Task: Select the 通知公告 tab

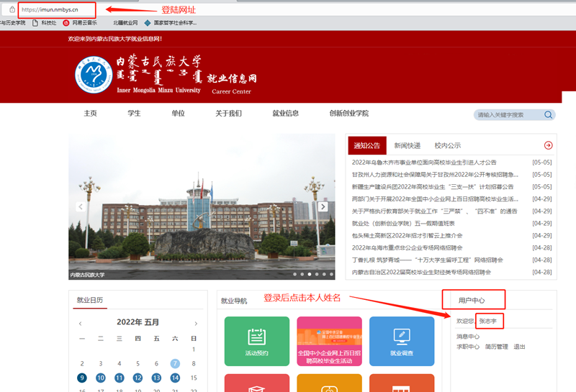Action: click(367, 146)
